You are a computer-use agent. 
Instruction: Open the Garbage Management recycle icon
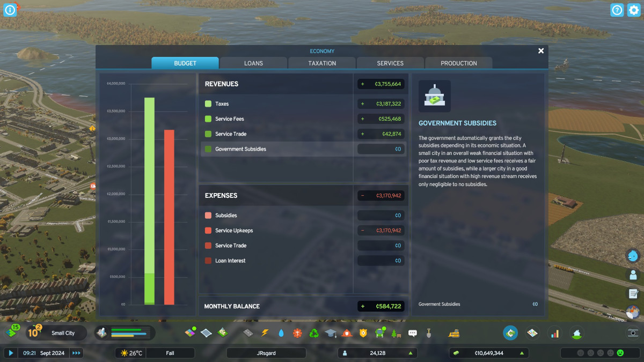[314, 333]
